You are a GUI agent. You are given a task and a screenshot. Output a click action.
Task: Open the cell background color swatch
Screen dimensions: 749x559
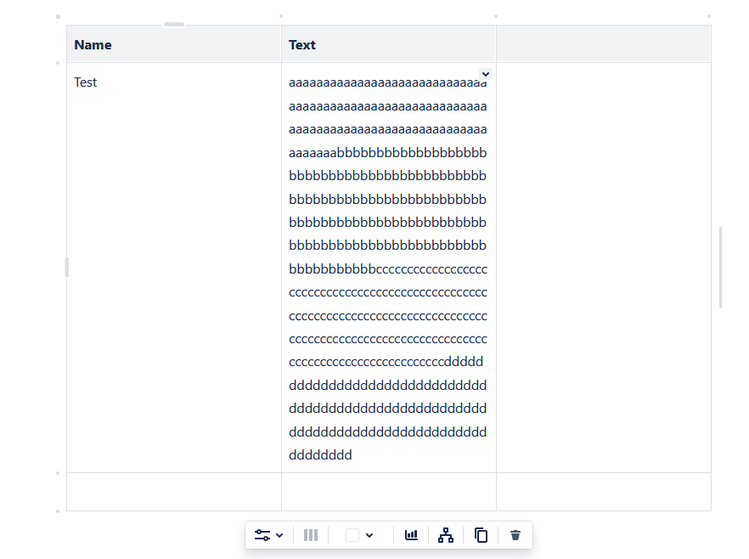pyautogui.click(x=352, y=535)
